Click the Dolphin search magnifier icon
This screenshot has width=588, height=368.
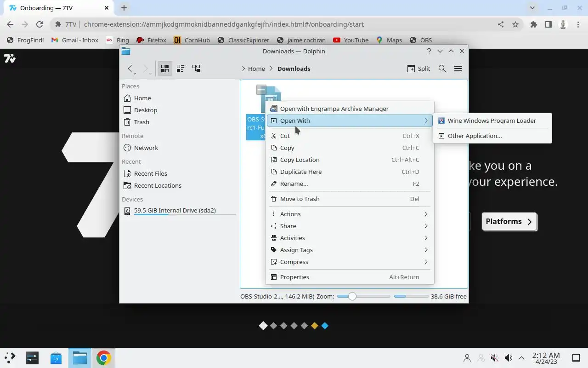(442, 69)
